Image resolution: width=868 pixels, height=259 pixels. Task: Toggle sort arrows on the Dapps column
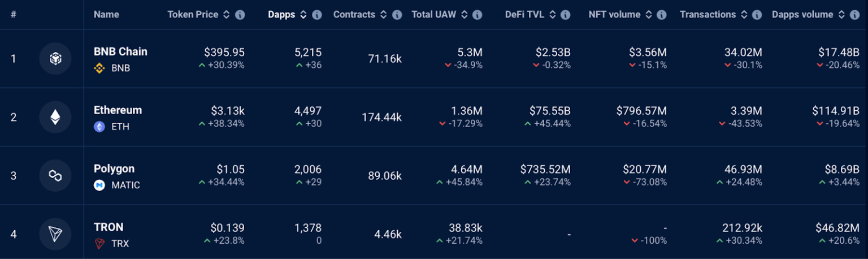click(303, 15)
